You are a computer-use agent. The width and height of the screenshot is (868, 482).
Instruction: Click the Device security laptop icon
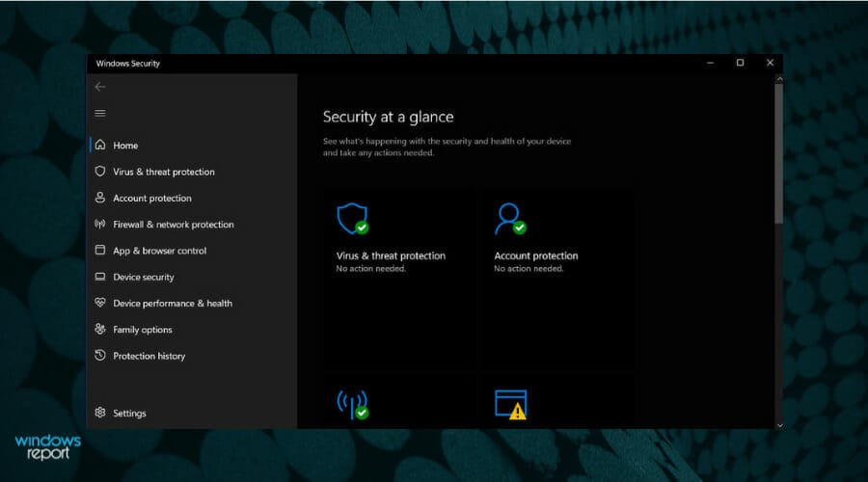point(100,277)
